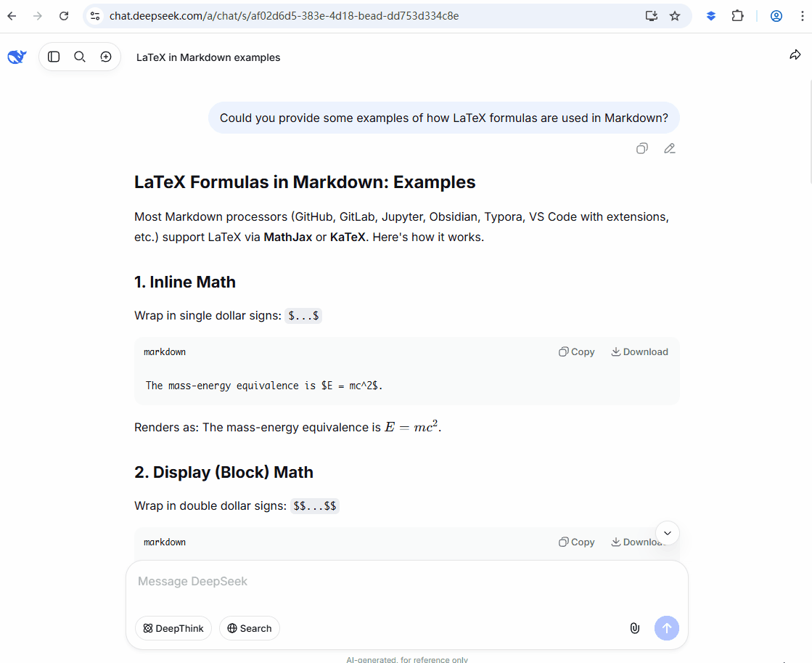
Task: Start a new chat icon
Action: [x=106, y=57]
